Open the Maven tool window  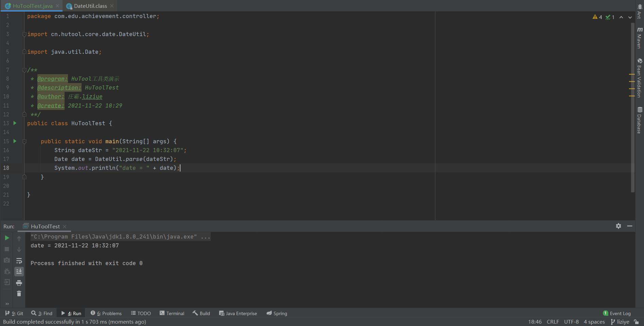pos(640,38)
